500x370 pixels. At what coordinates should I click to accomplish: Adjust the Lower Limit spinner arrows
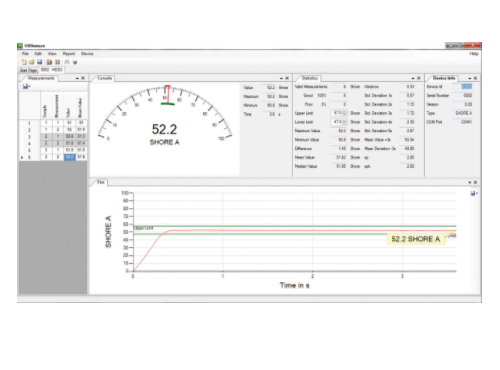[x=345, y=122]
